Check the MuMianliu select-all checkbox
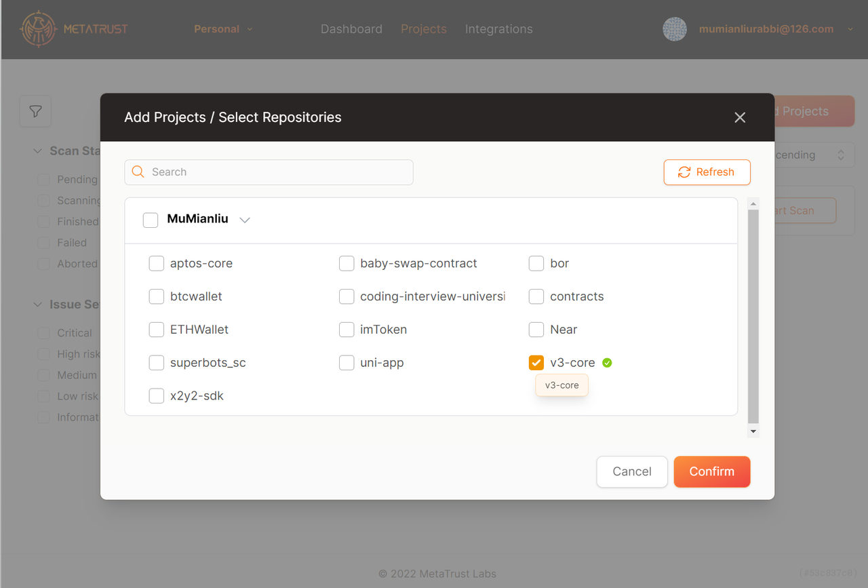This screenshot has height=588, width=868. pos(151,220)
